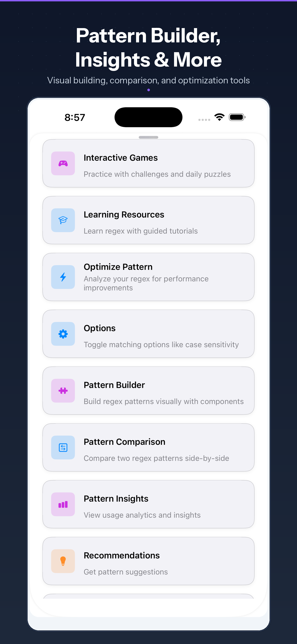297x644 pixels.
Task: Select the Optimize Pattern lightning bolt icon
Action: pyautogui.click(x=63, y=277)
